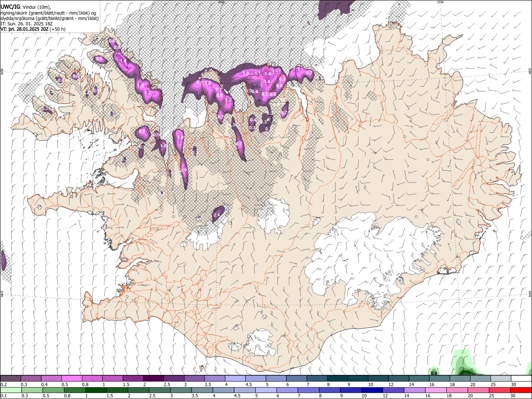The image size is (532, 399).
Task: Click the dark navy blue swatch starting at 10
Action: [x=372, y=390]
